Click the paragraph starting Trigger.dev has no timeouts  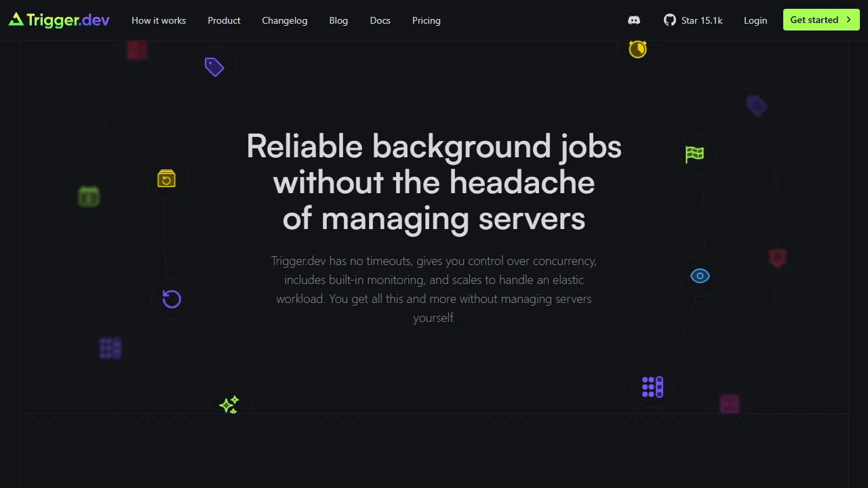click(x=434, y=289)
